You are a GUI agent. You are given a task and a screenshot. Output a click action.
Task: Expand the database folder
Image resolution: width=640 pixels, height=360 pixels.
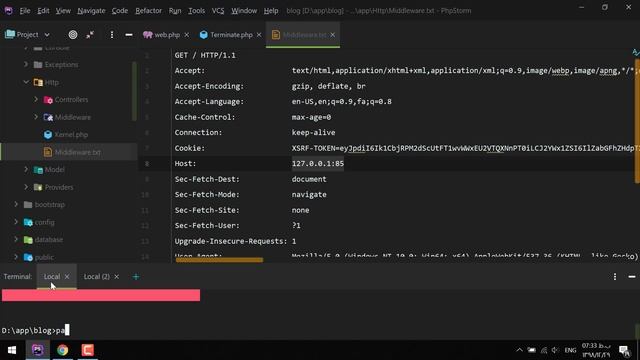tap(16, 239)
